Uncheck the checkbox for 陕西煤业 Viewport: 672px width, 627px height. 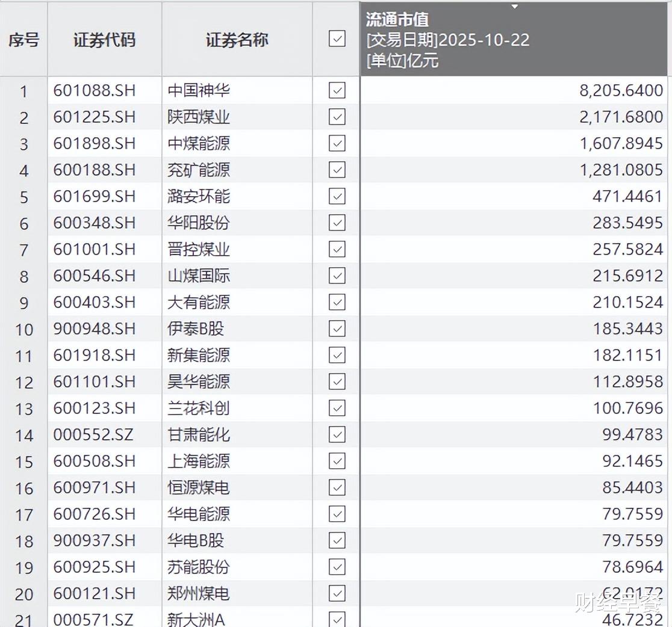[x=337, y=117]
